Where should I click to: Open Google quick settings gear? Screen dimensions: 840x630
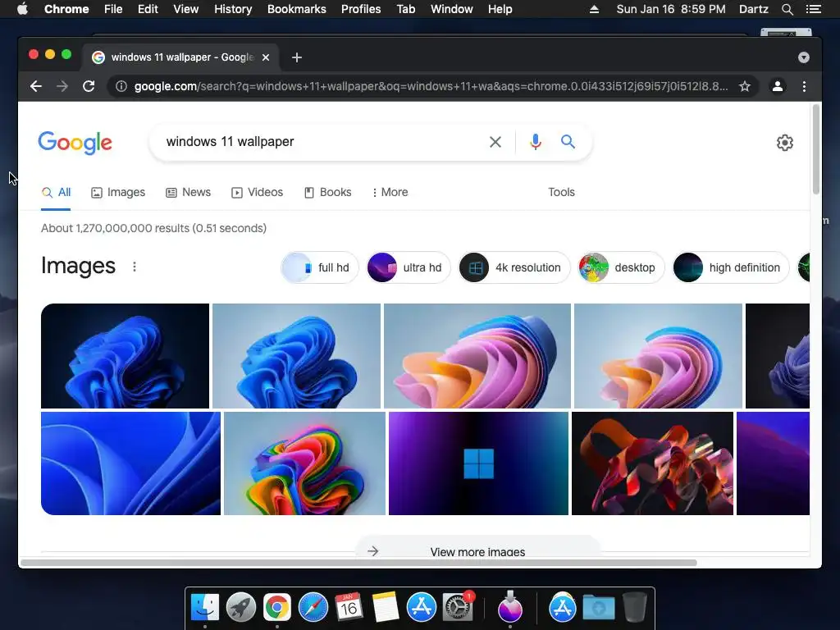coord(785,143)
